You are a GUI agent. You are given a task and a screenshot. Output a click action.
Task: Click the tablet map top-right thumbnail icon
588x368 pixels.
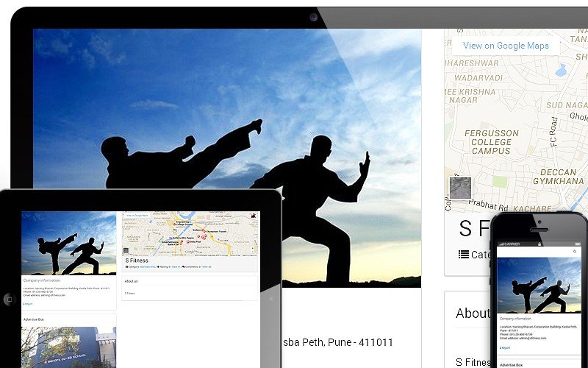click(254, 215)
